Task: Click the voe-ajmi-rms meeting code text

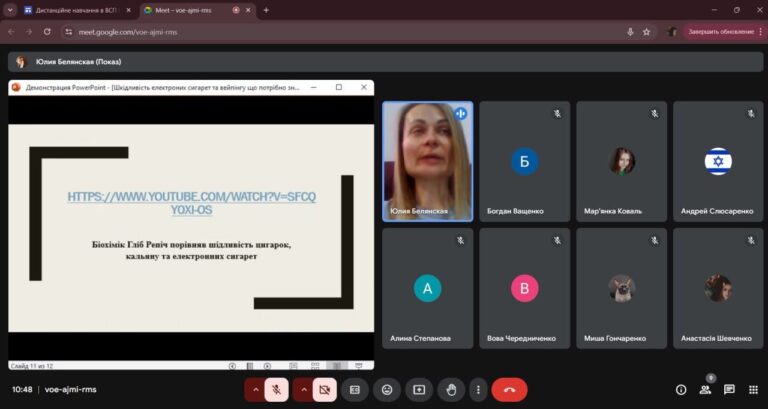Action: 71,390
